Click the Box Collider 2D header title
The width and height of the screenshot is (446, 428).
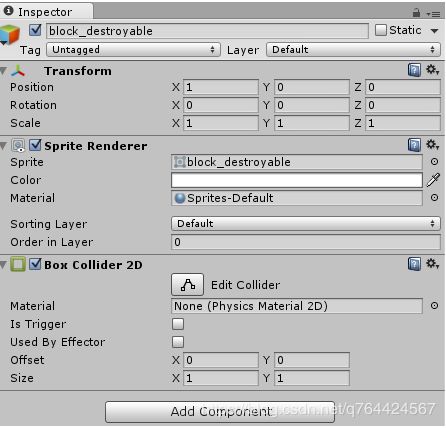click(x=93, y=265)
